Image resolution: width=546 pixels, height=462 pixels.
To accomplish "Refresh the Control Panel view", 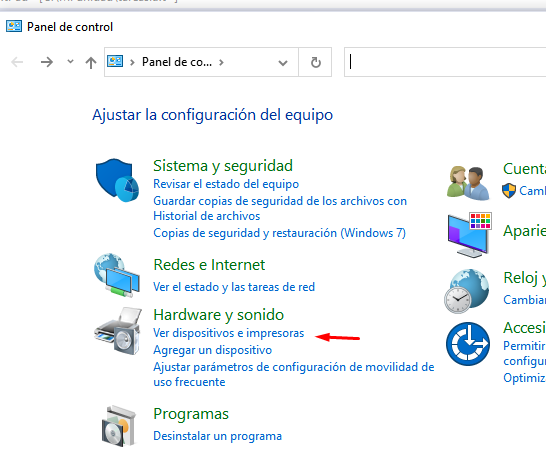I will click(x=315, y=62).
